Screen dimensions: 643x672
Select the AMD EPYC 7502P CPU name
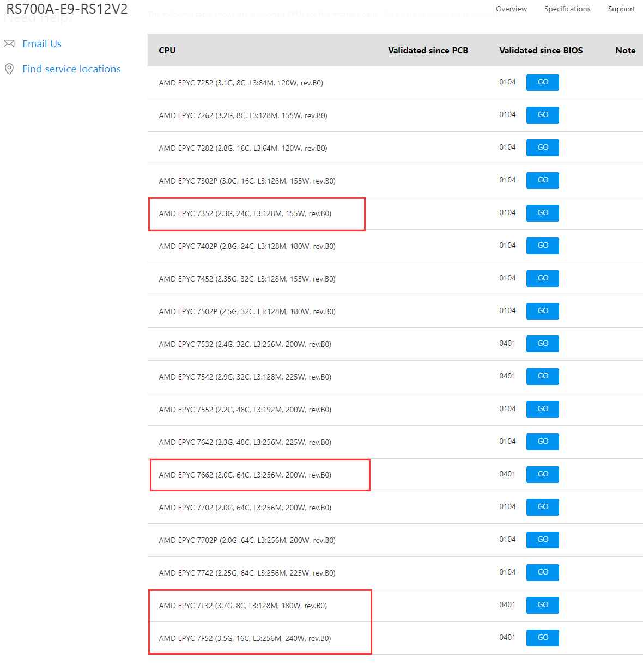pos(247,311)
